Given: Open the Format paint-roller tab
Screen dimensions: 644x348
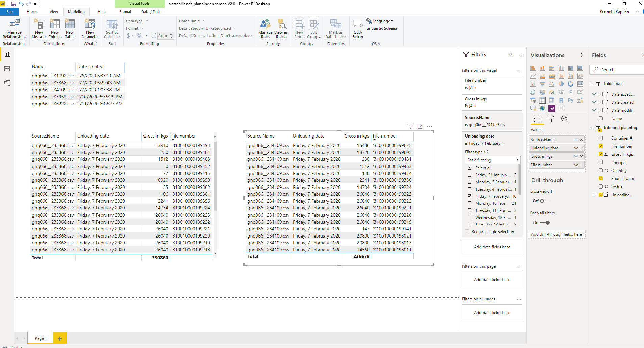Looking at the screenshot, I should (x=551, y=119).
